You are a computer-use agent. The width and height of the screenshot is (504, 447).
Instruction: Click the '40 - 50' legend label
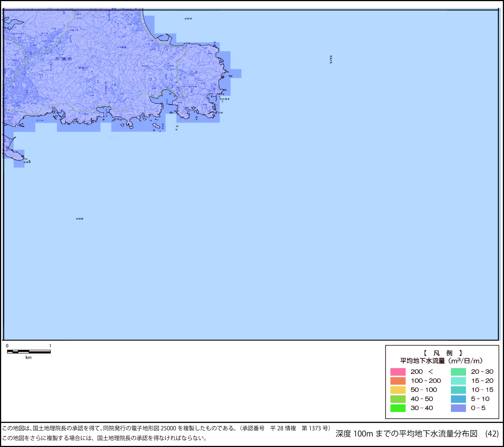click(x=422, y=399)
